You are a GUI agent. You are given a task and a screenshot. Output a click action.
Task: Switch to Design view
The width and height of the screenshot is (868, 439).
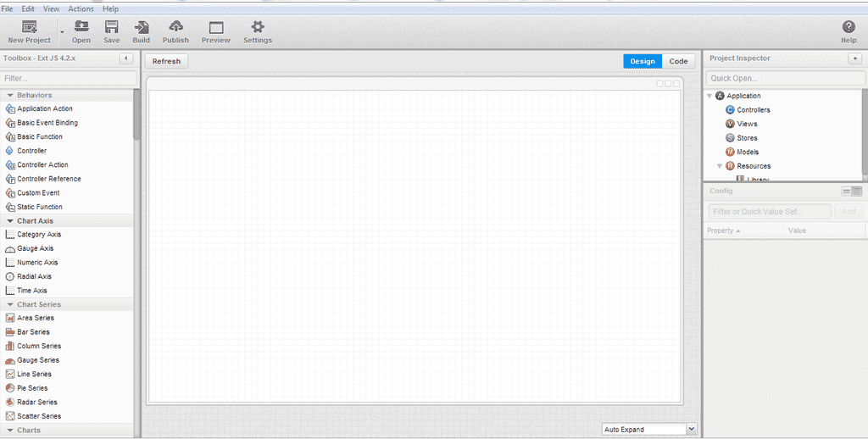[x=643, y=62]
